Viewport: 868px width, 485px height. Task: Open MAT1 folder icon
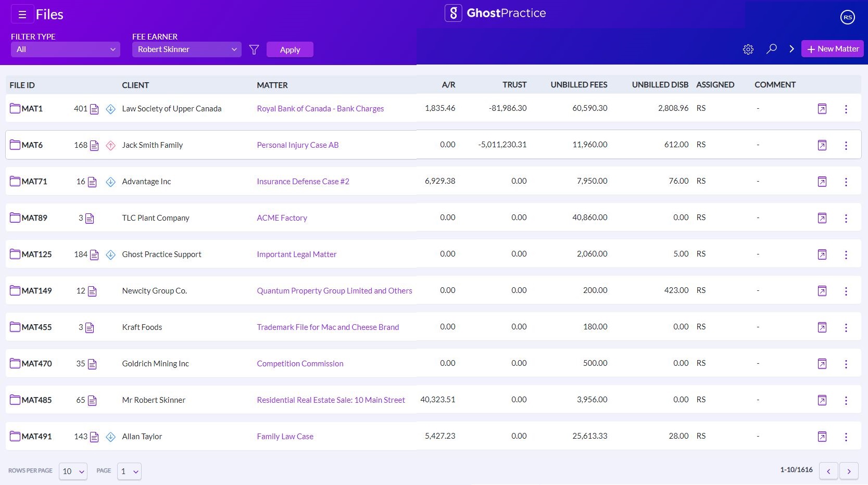tap(15, 108)
